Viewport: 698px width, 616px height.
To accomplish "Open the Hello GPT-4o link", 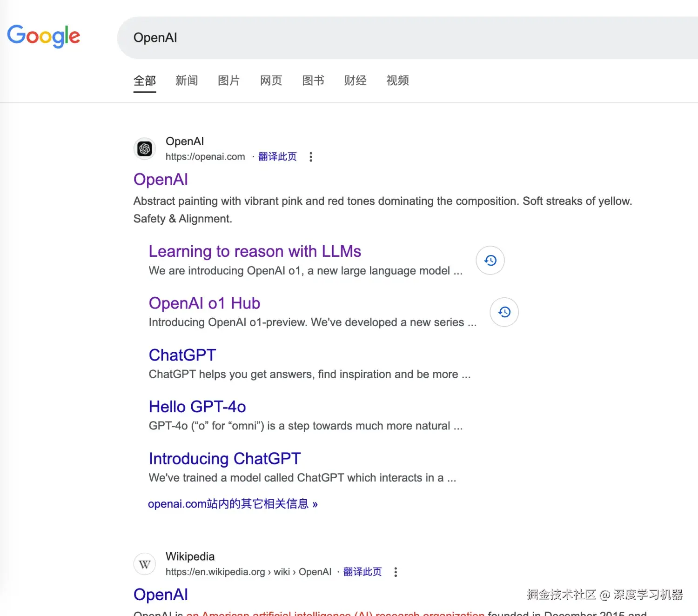I will pos(197,406).
